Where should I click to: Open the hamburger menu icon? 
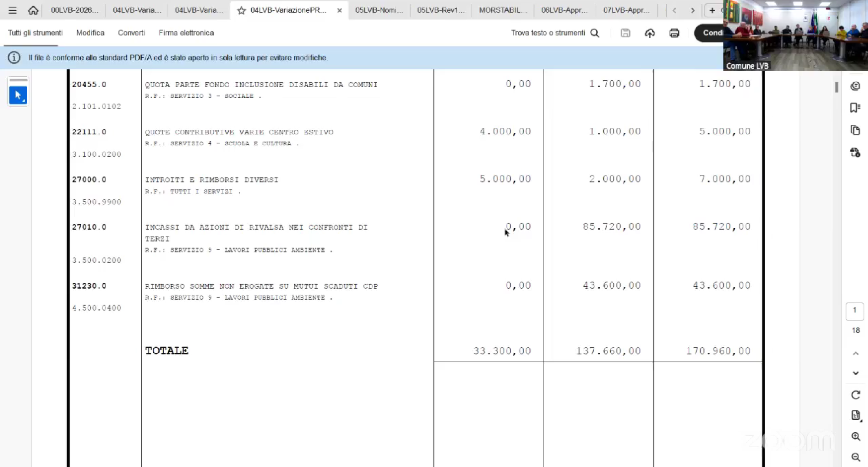tap(12, 10)
